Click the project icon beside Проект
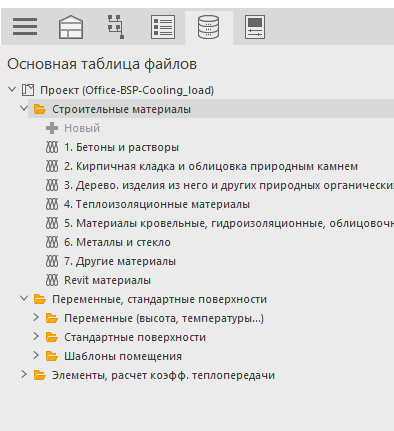The height and width of the screenshot is (431, 394). coord(28,90)
